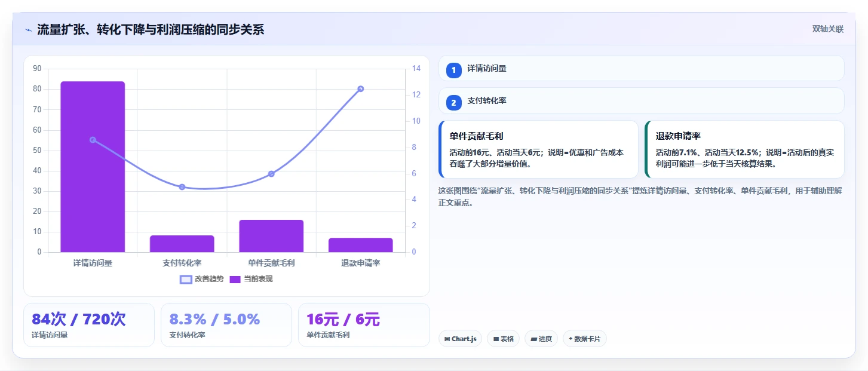Image resolution: width=868 pixels, height=371 pixels.
Task: Click the 支付转化率 x-axis label
Action: (182, 263)
